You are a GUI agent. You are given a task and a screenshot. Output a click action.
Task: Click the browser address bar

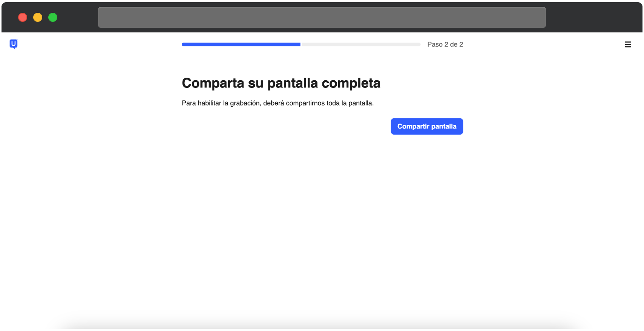click(322, 17)
